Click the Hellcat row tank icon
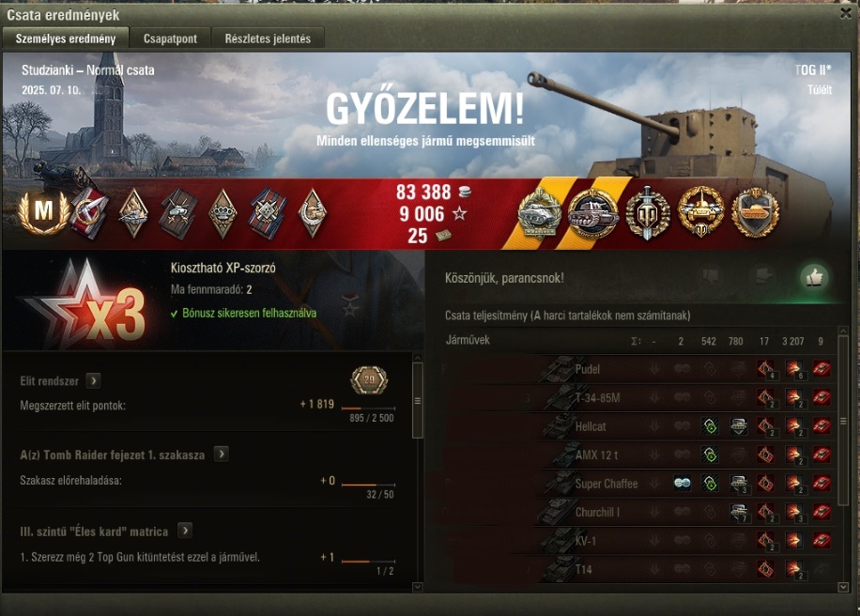Image resolution: width=860 pixels, height=616 pixels. click(558, 426)
